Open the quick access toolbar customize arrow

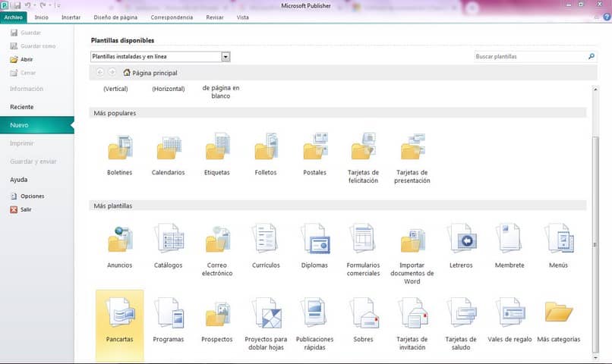58,5
